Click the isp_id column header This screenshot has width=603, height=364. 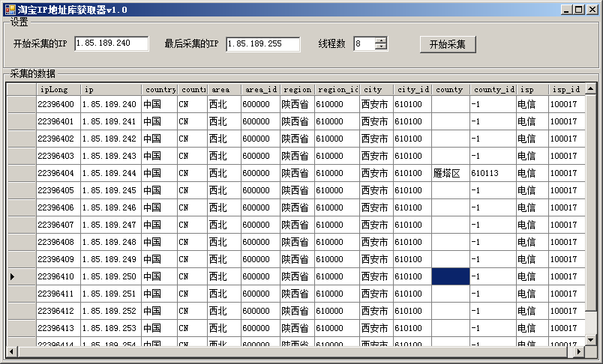point(566,89)
